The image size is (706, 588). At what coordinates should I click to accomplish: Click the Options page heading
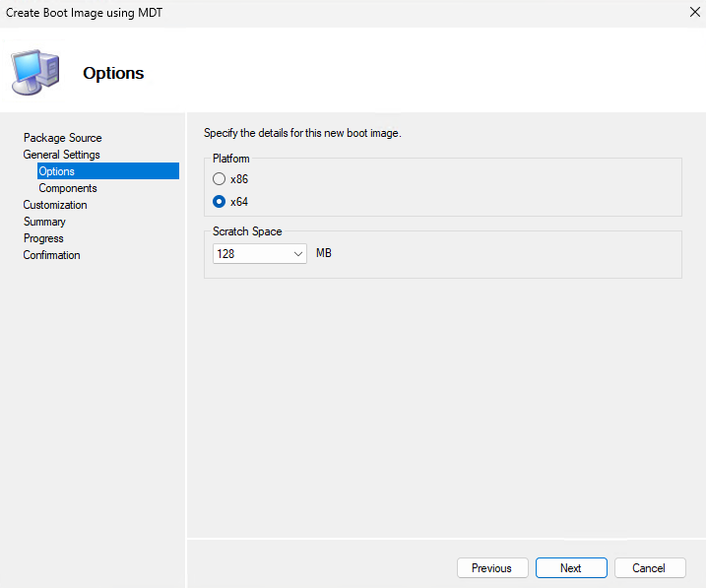113,74
